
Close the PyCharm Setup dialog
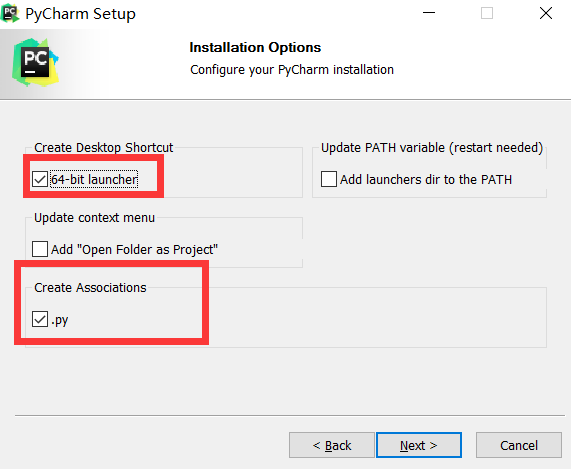pyautogui.click(x=546, y=13)
